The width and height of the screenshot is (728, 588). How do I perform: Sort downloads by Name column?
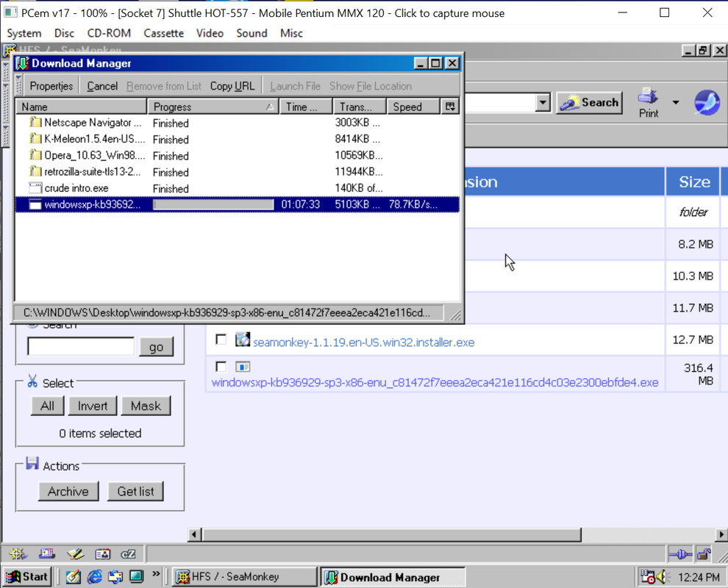click(81, 107)
